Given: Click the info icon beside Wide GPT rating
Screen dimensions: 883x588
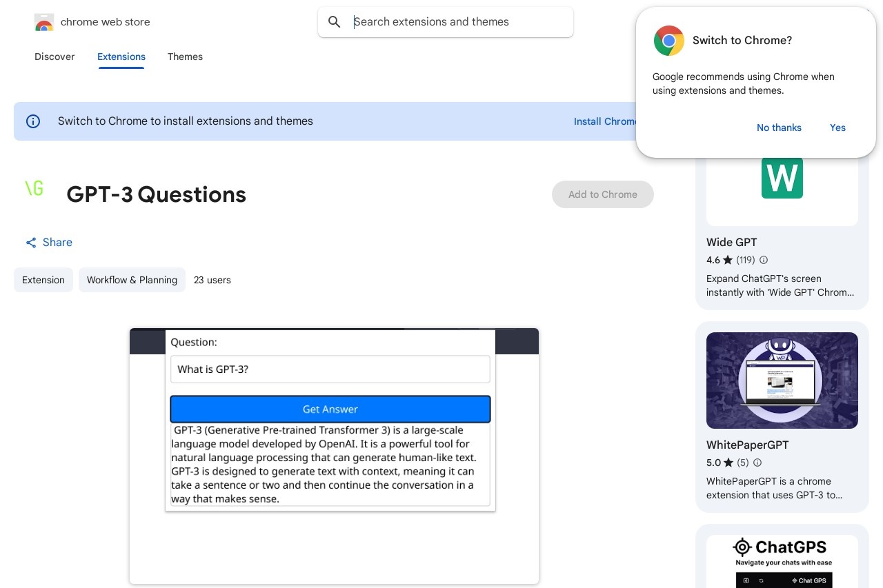Looking at the screenshot, I should 764,260.
